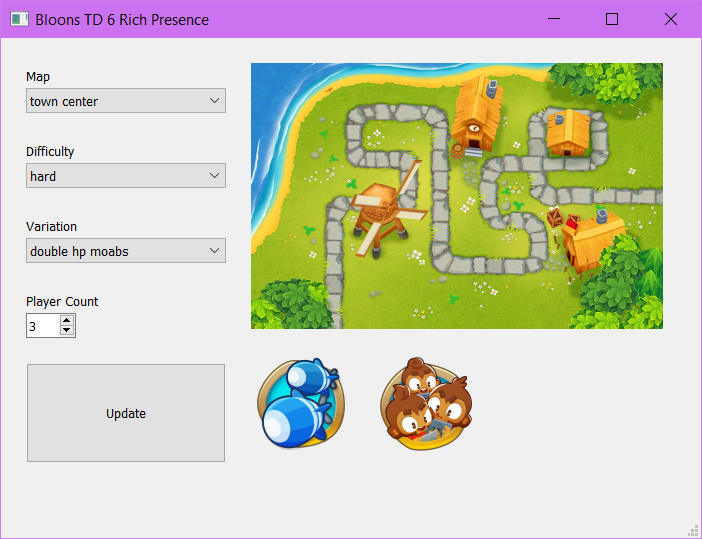Click the Player Count label text
This screenshot has height=539, width=702.
click(x=62, y=301)
